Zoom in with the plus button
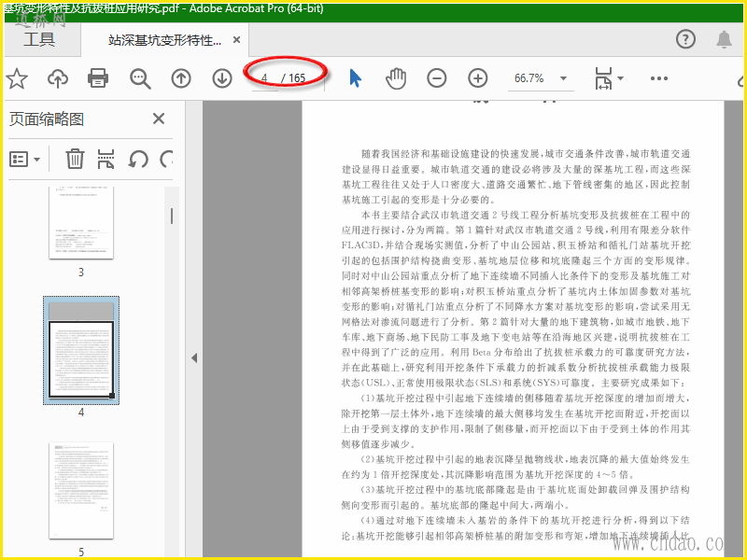This screenshot has height=560, width=747. coord(478,78)
